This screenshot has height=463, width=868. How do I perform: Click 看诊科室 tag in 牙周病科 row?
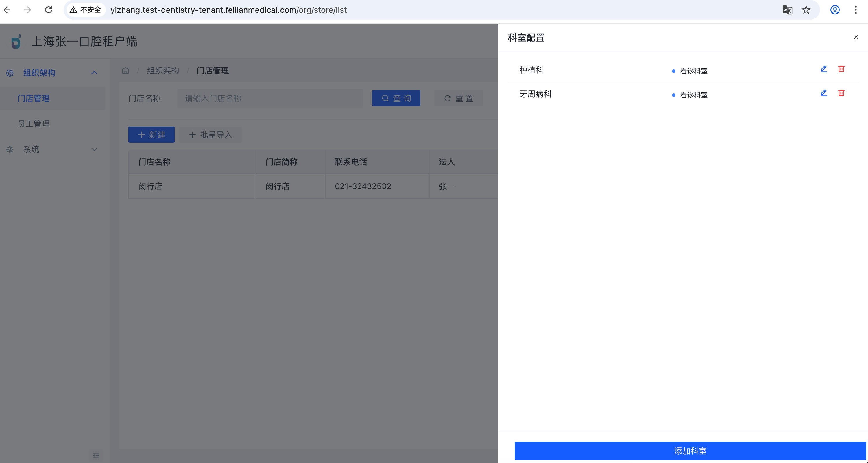coord(690,95)
